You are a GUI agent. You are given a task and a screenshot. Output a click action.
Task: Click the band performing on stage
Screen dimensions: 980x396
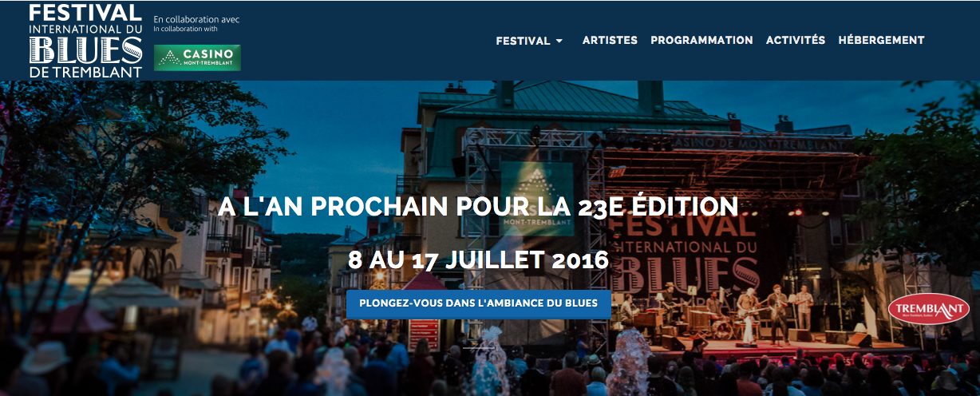718,313
